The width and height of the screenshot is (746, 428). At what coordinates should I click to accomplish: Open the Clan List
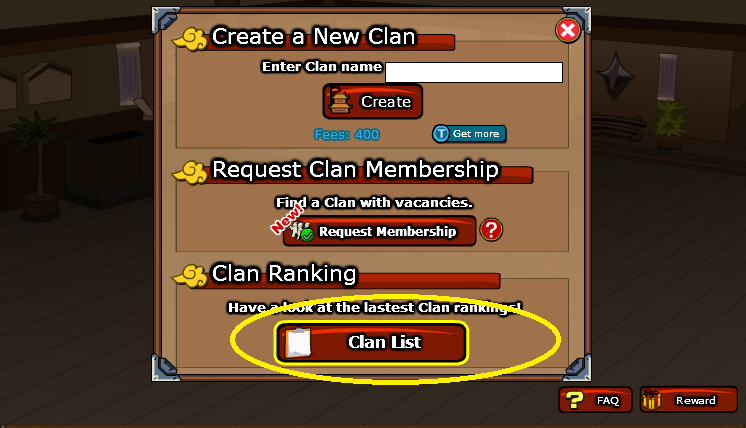point(371,342)
